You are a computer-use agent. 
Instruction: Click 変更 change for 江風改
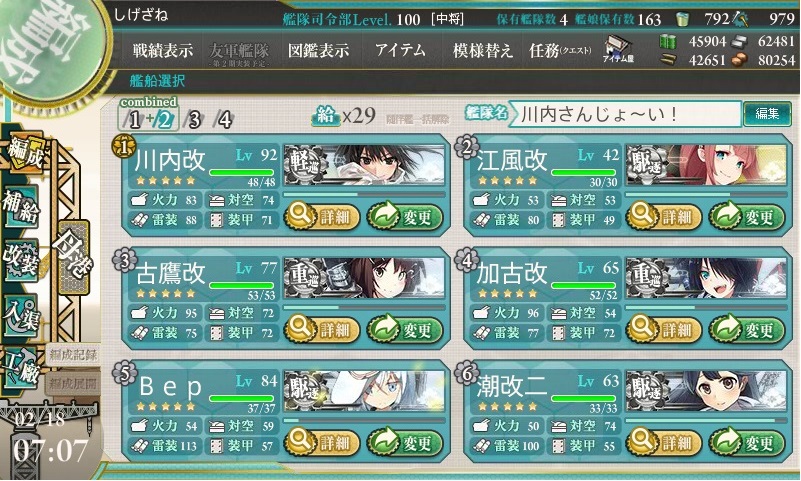pos(747,217)
